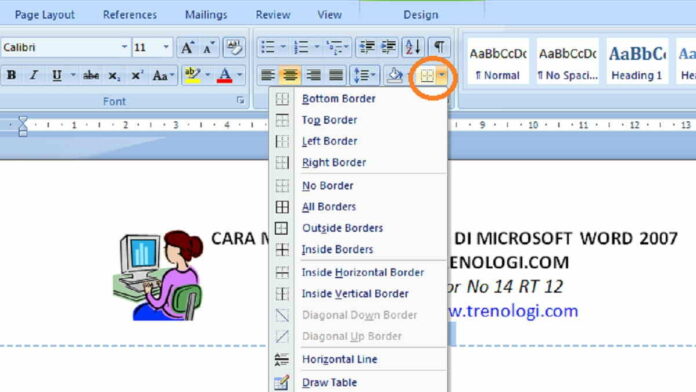Click Bullets list icon
Viewport: 696px width, 392px height.
click(x=268, y=47)
